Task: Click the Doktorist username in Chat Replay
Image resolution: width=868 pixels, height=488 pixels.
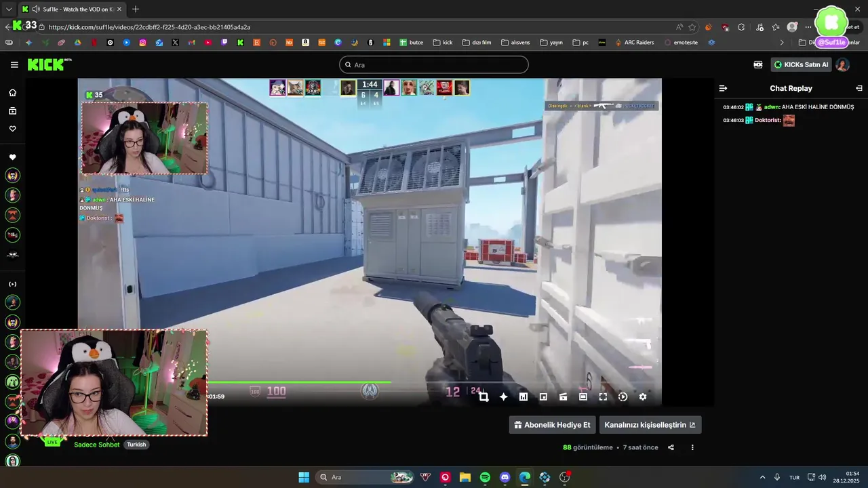Action: [768, 120]
